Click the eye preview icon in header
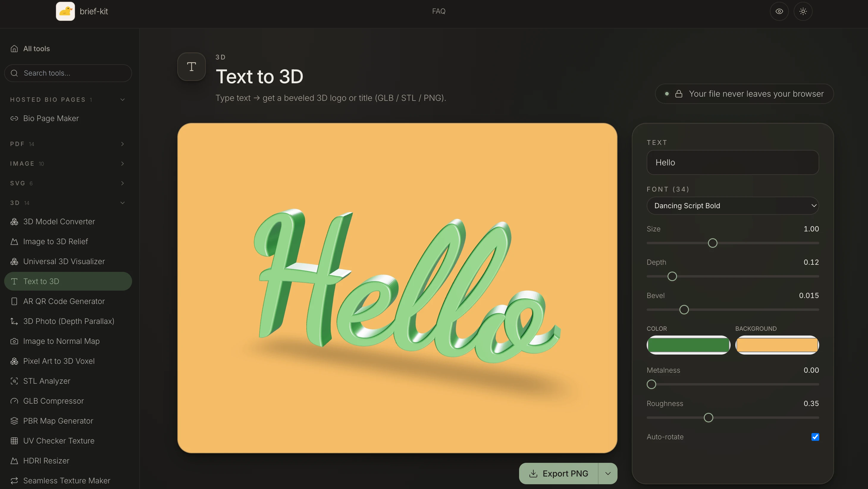868x489 pixels. 779,11
